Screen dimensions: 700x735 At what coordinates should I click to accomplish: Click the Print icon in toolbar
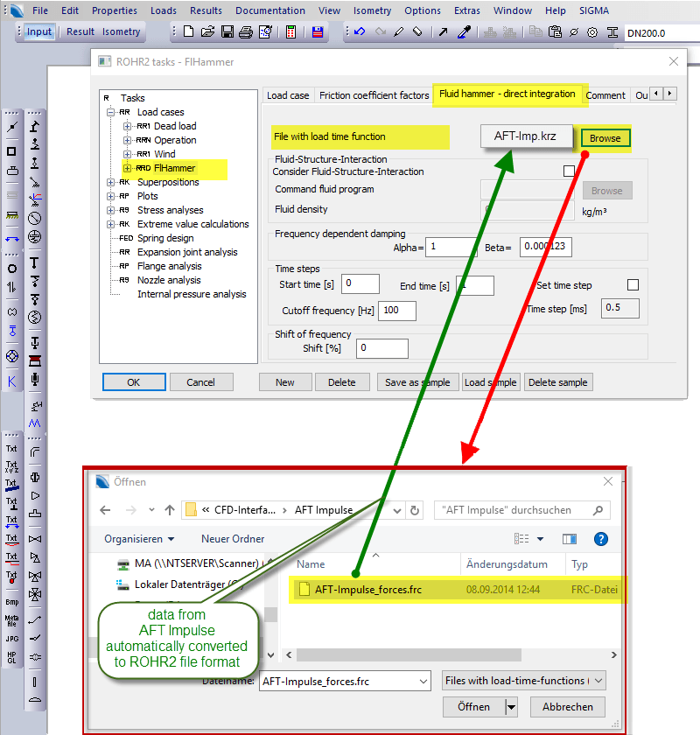pyautogui.click(x=246, y=32)
